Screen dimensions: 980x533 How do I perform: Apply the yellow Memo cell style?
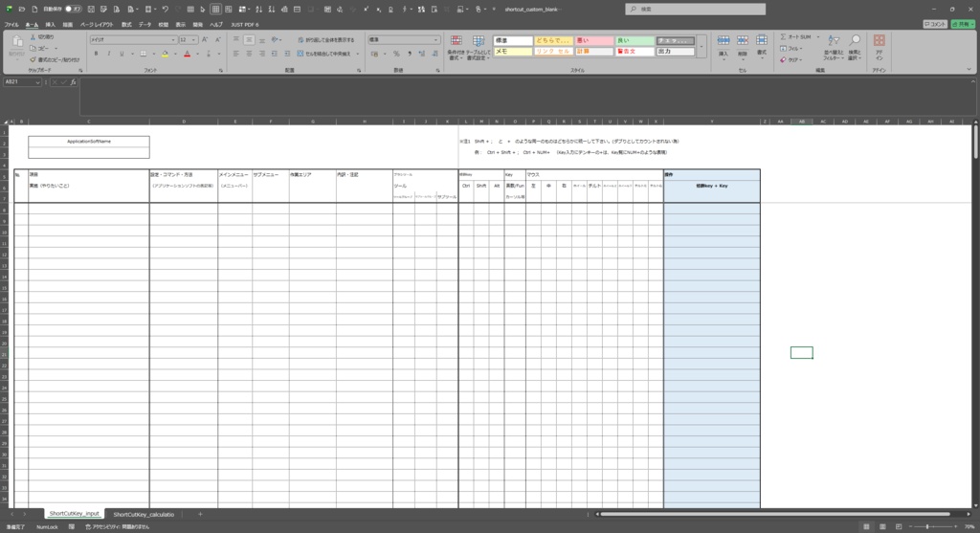[x=513, y=52]
